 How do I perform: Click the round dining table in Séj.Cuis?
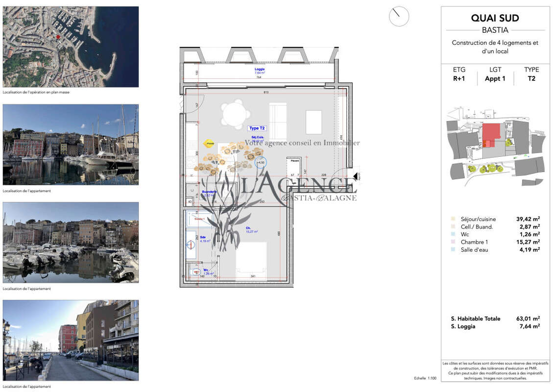235,114
